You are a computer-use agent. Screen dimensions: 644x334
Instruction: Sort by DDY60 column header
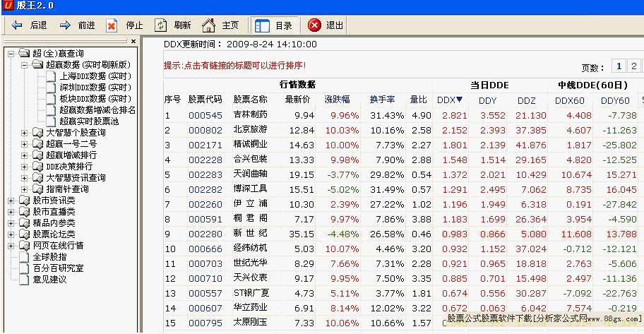coord(615,100)
